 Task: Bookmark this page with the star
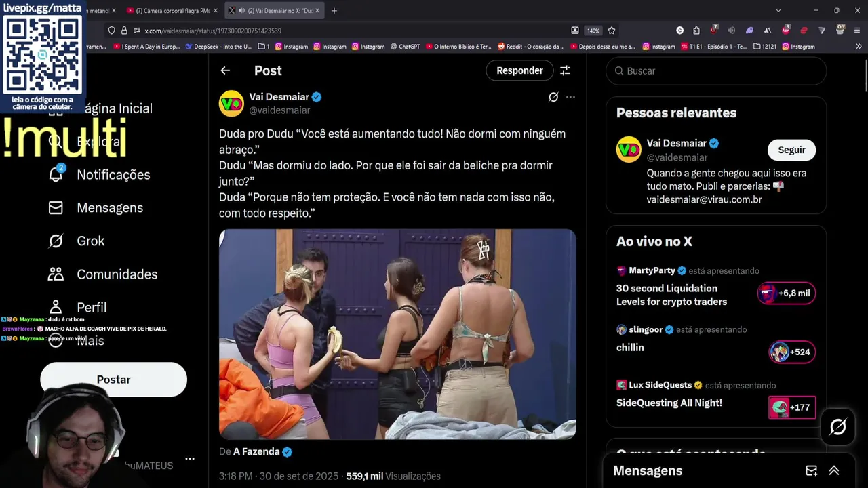(612, 30)
